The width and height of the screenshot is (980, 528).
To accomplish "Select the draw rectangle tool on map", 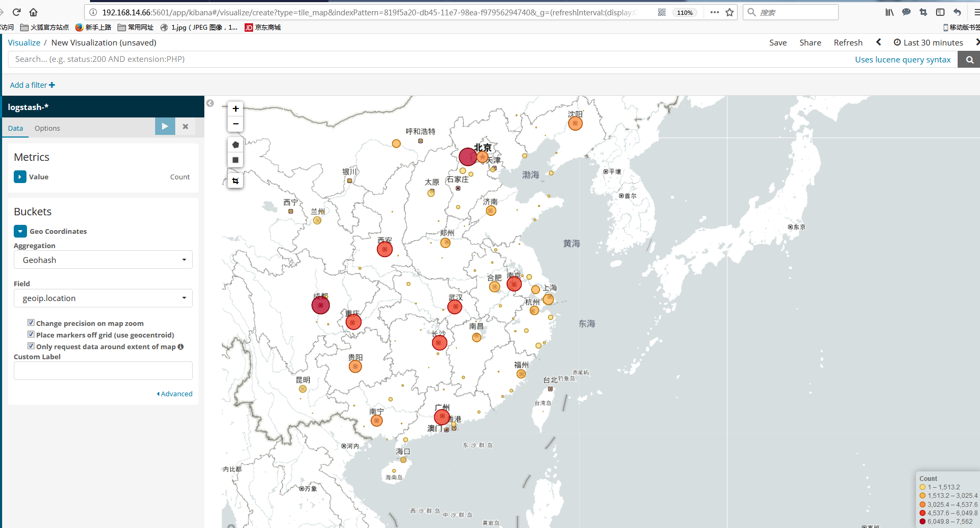I will (236, 160).
